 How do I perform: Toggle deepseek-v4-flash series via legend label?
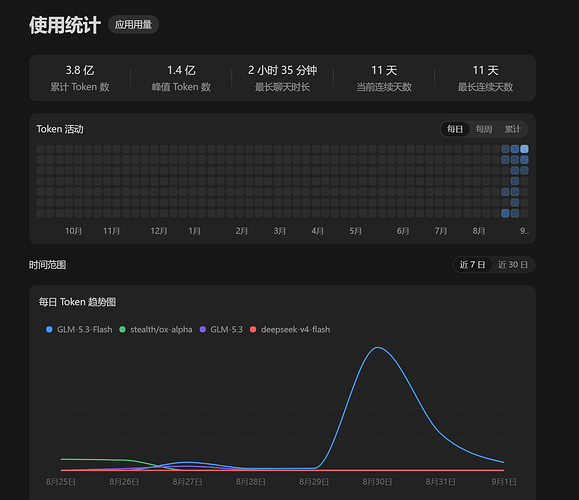[295, 329]
